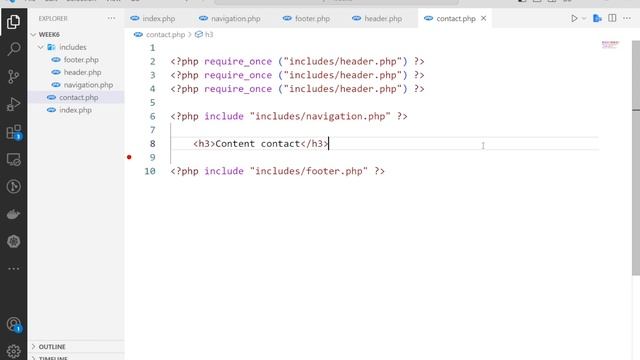The image size is (640, 360).
Task: Place cursor in 'Content contact' heading text
Action: point(257,144)
